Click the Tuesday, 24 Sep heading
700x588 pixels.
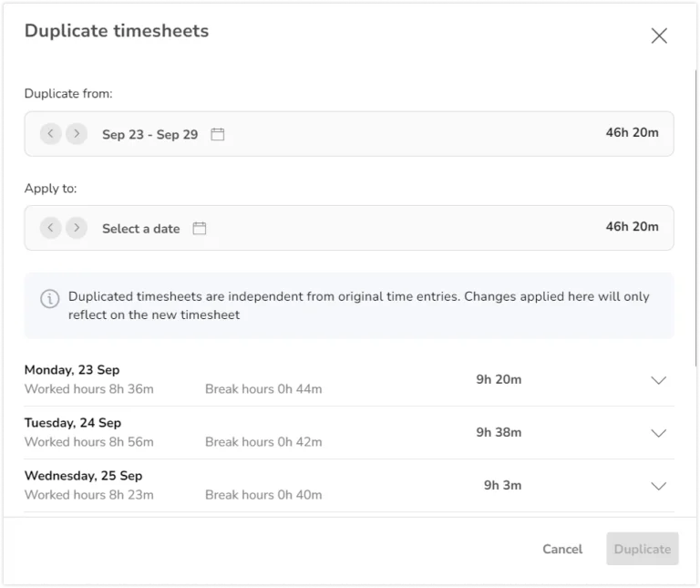point(73,423)
